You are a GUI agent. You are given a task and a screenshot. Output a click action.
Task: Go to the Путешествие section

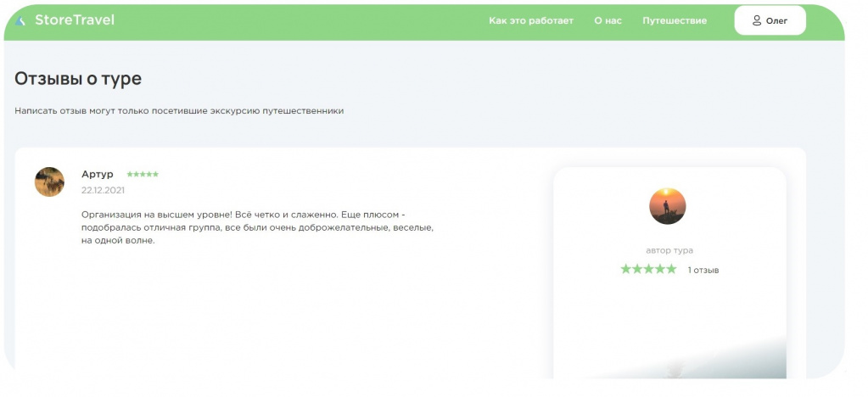[x=675, y=20]
